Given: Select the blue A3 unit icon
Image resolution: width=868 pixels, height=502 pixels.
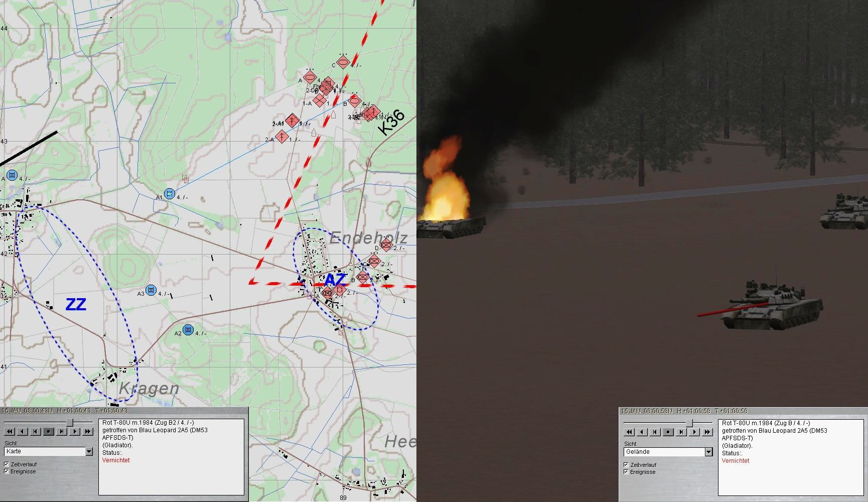Looking at the screenshot, I should [x=151, y=291].
